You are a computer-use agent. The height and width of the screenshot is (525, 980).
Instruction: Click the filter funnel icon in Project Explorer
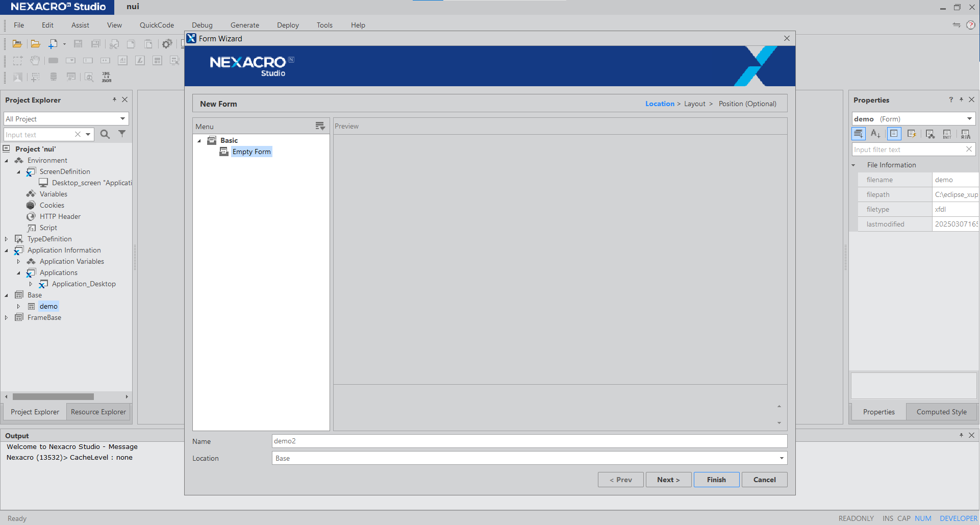(x=122, y=134)
